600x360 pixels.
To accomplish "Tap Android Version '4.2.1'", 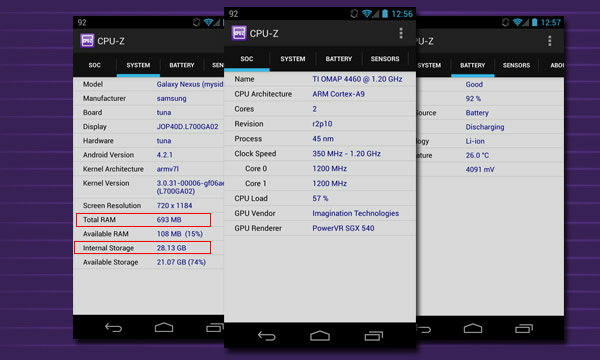I will (x=165, y=155).
